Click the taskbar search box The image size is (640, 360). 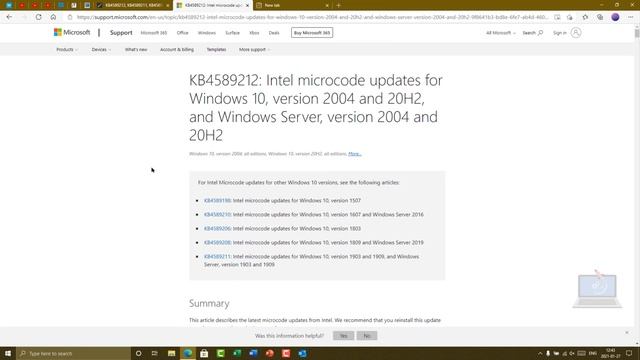[73, 353]
